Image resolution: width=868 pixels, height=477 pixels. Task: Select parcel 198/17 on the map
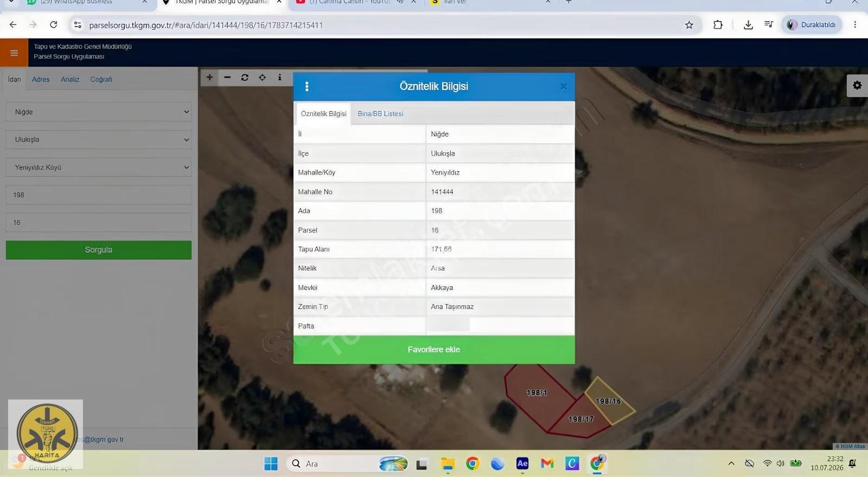pyautogui.click(x=581, y=419)
